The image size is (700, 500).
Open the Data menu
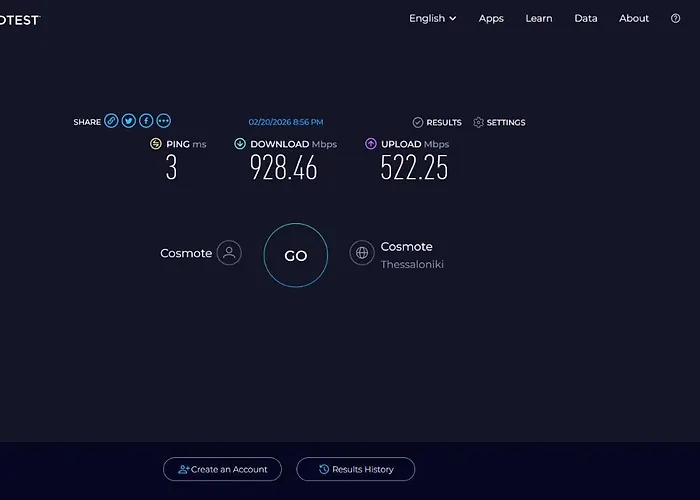(x=586, y=18)
